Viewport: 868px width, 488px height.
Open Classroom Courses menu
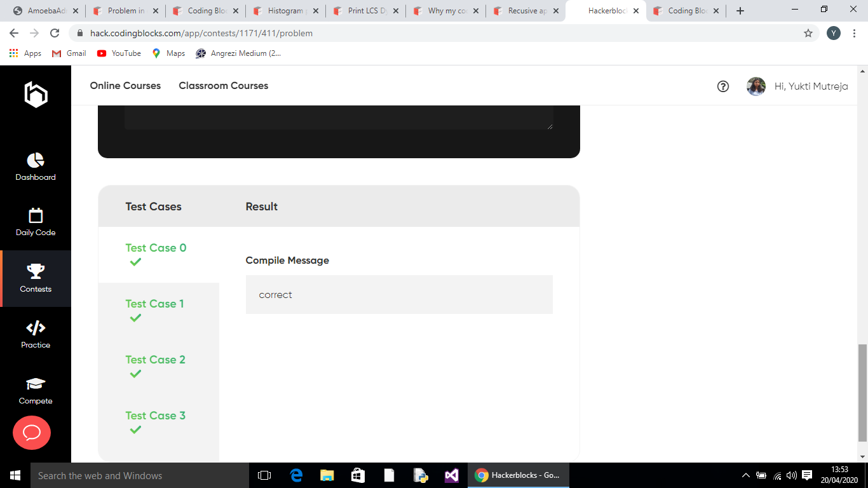tap(223, 86)
